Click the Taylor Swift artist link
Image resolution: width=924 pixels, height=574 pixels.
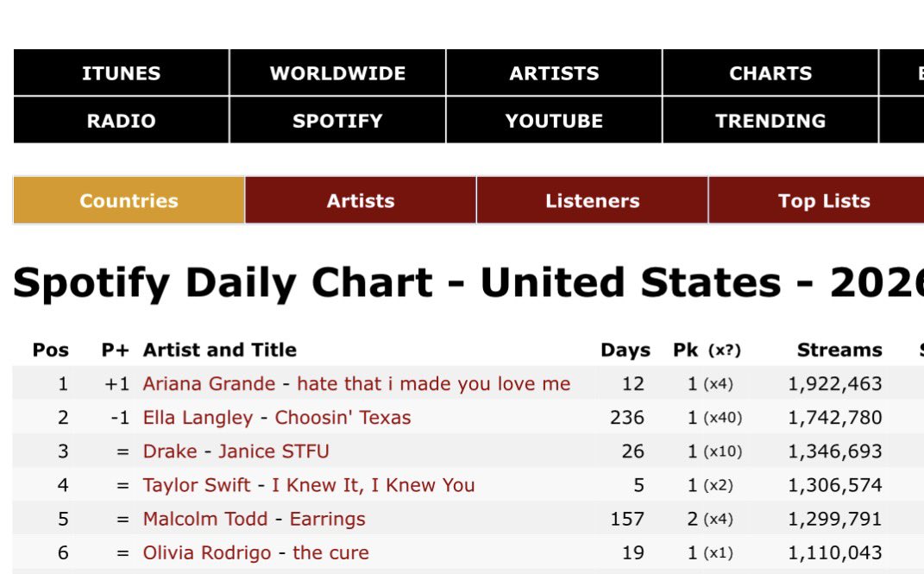[196, 485]
